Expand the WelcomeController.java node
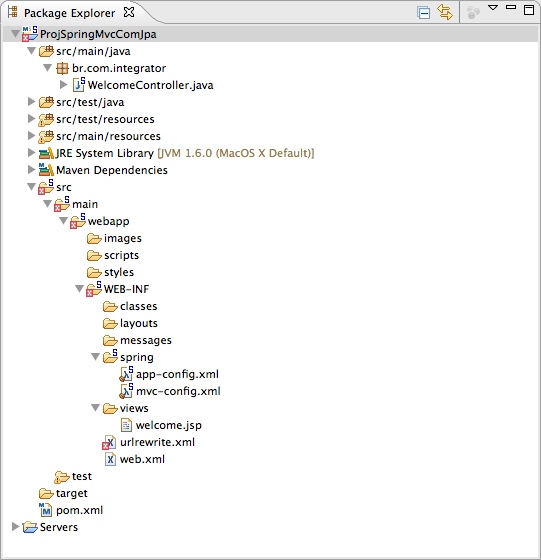Screen dimensions: 541x560 pyautogui.click(x=64, y=85)
